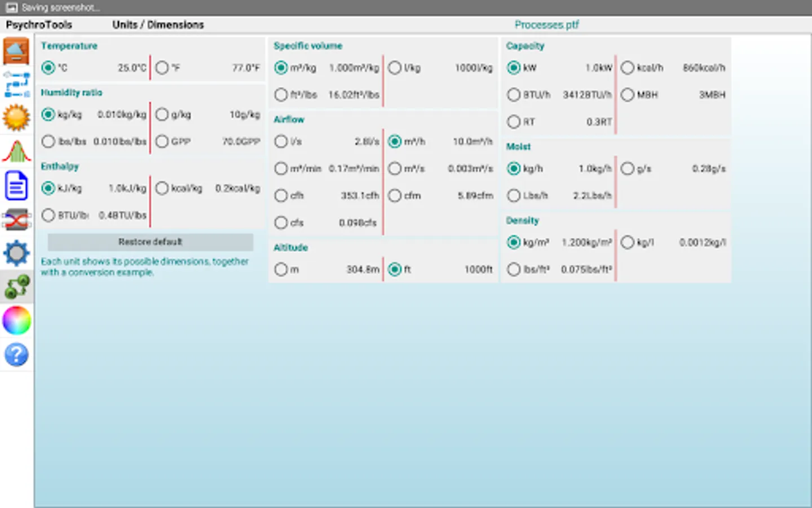Screen dimensions: 812x508
Task: Select BTU/h capacity unit
Action: (x=513, y=95)
